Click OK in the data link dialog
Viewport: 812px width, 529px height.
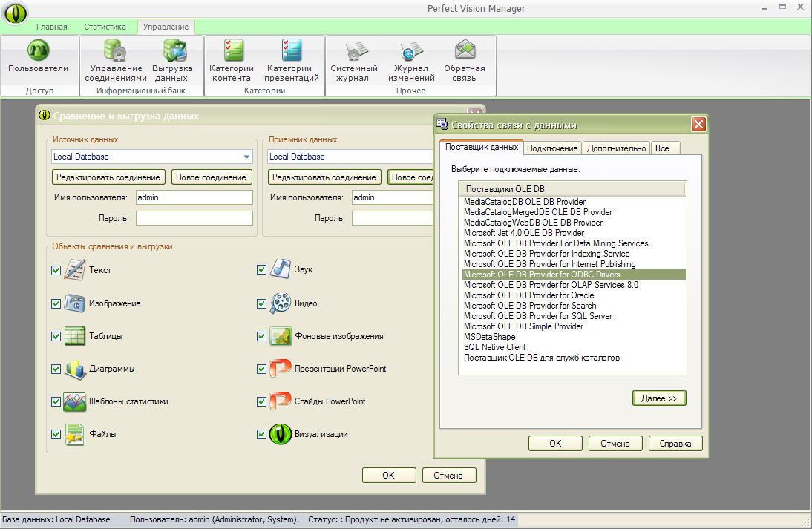pos(555,444)
